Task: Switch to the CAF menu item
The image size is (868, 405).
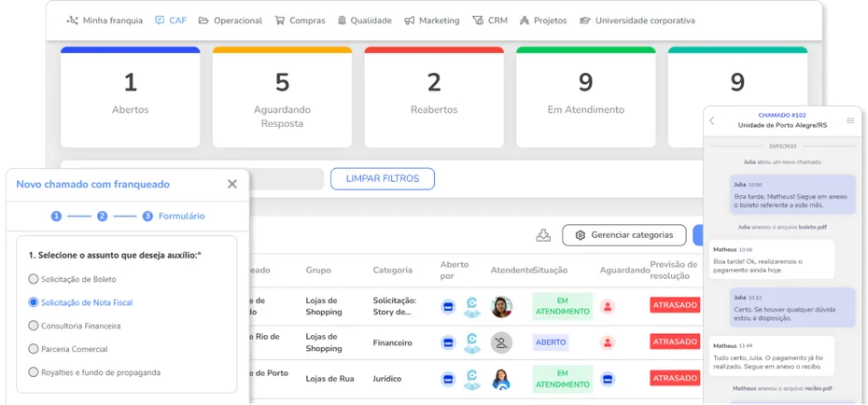Action: [171, 21]
